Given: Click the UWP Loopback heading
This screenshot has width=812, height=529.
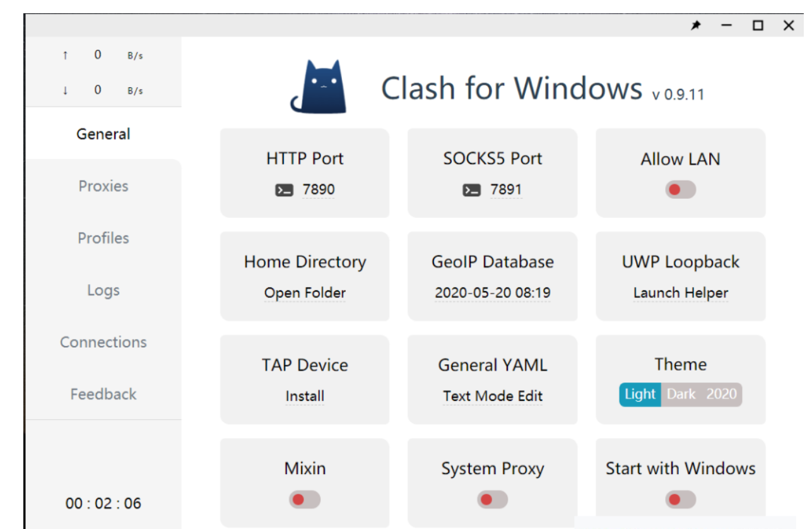Looking at the screenshot, I should [x=681, y=262].
